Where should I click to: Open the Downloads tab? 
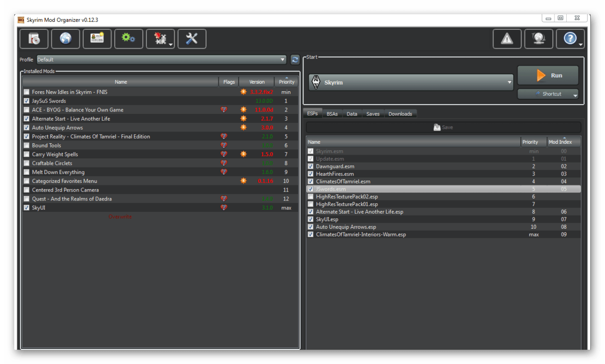pos(400,114)
